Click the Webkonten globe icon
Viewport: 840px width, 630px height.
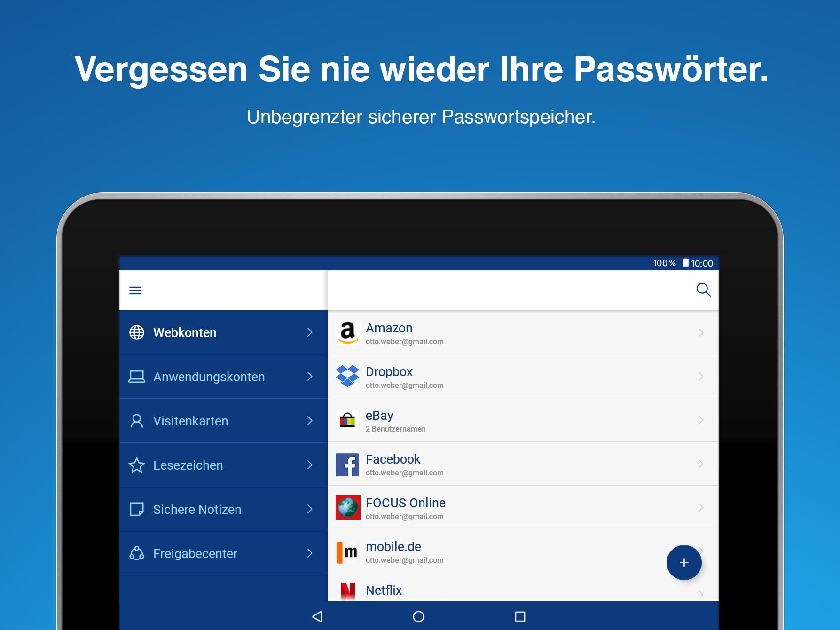click(x=137, y=332)
